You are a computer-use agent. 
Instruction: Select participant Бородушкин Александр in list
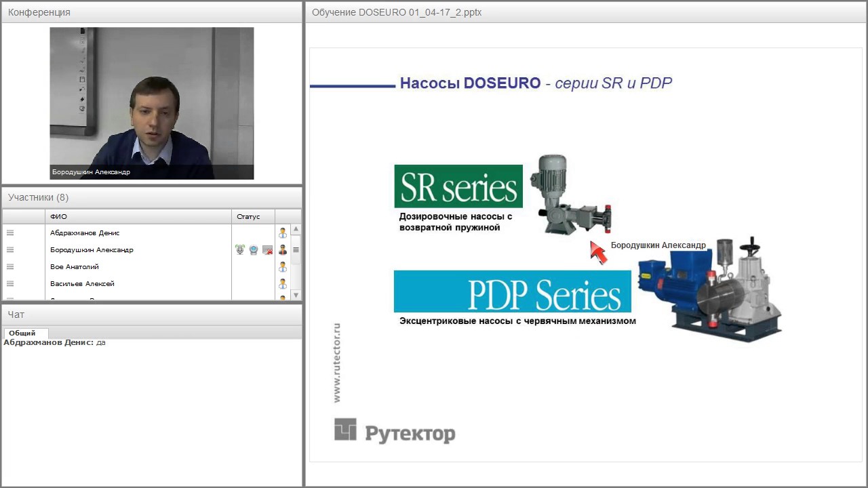point(92,249)
